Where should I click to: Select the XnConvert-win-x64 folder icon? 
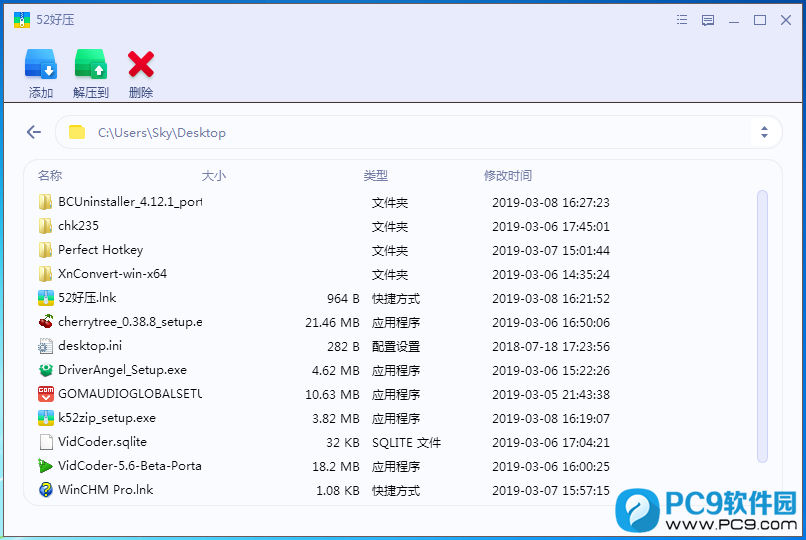[45, 274]
